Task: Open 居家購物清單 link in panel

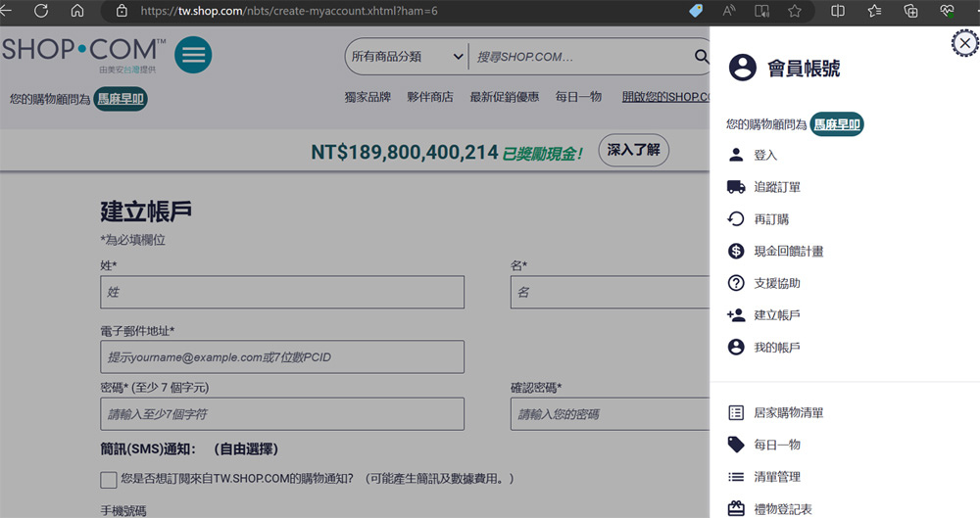Action: click(789, 412)
